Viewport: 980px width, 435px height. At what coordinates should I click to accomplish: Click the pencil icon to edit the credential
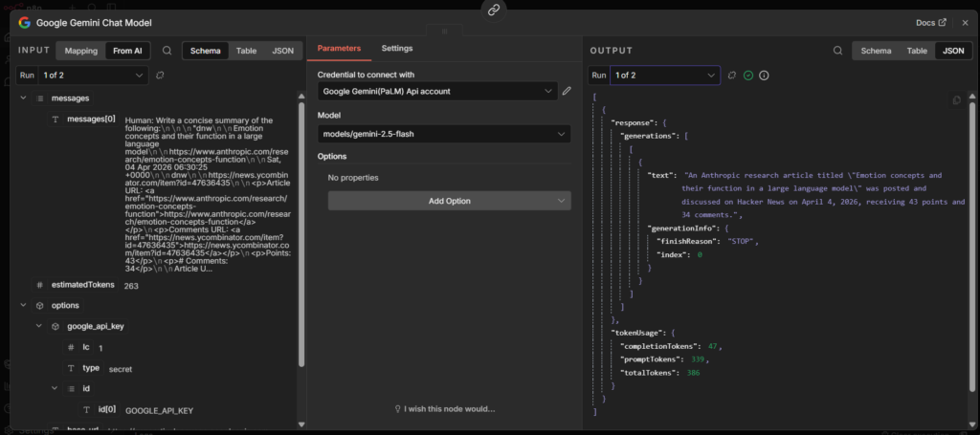point(567,91)
